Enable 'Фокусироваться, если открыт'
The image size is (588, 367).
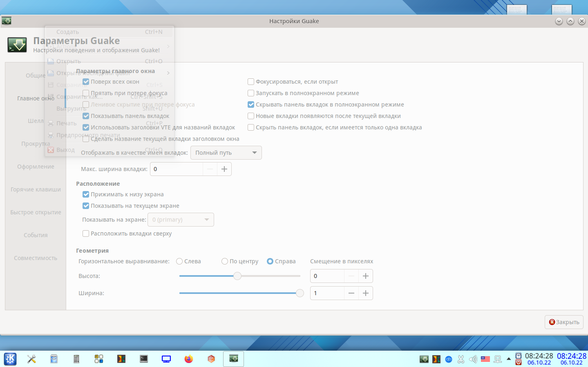tap(251, 82)
